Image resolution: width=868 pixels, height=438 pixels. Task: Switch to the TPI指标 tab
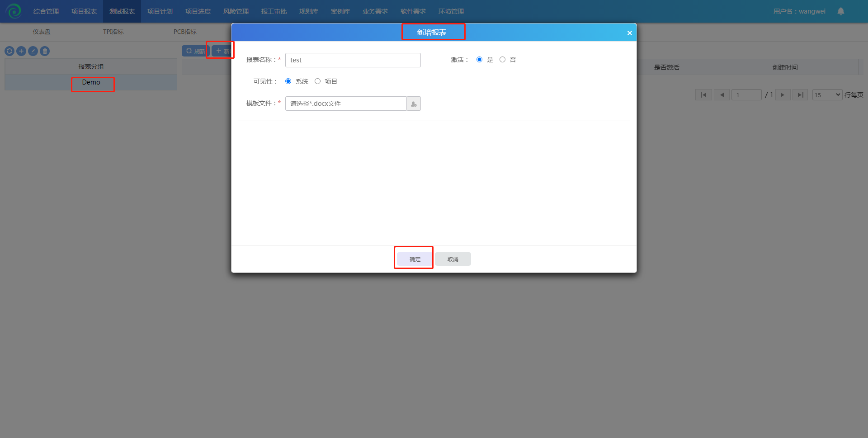point(113,32)
